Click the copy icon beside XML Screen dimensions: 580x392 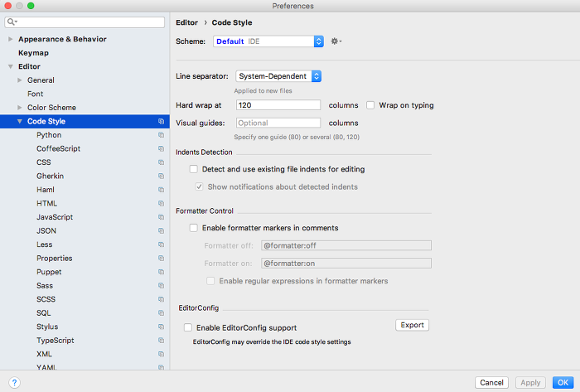tap(161, 354)
